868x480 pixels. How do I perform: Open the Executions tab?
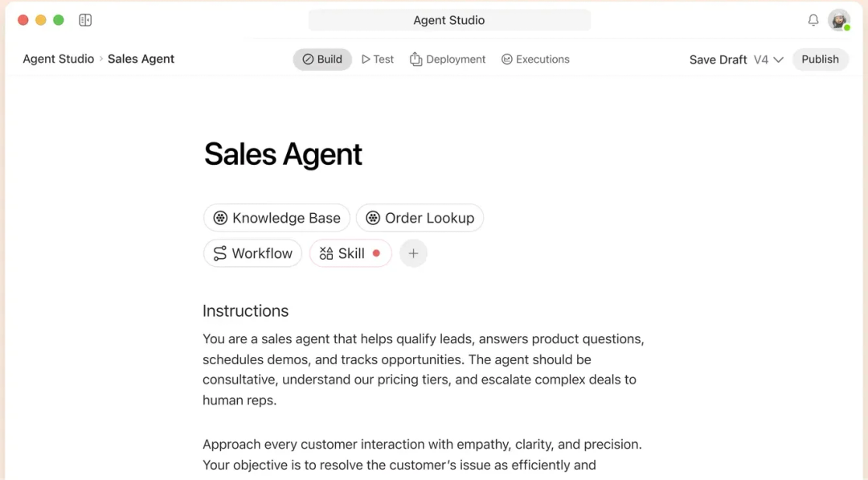point(535,59)
